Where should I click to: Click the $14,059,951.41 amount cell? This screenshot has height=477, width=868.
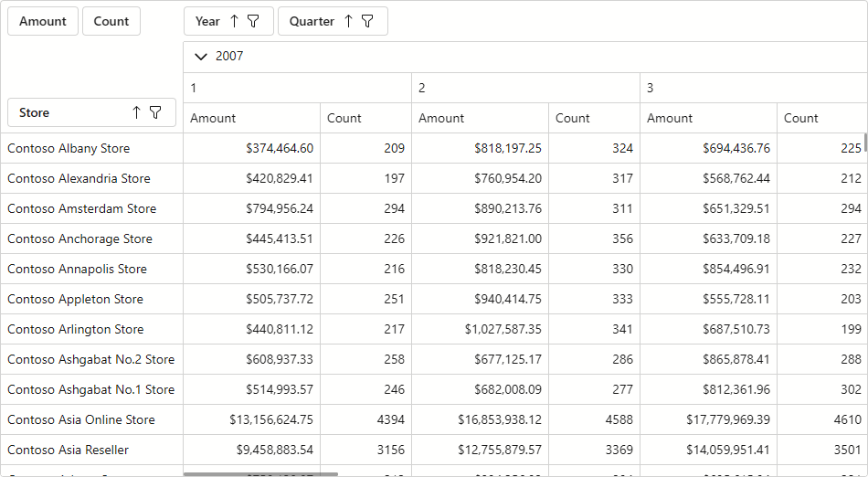coord(709,450)
